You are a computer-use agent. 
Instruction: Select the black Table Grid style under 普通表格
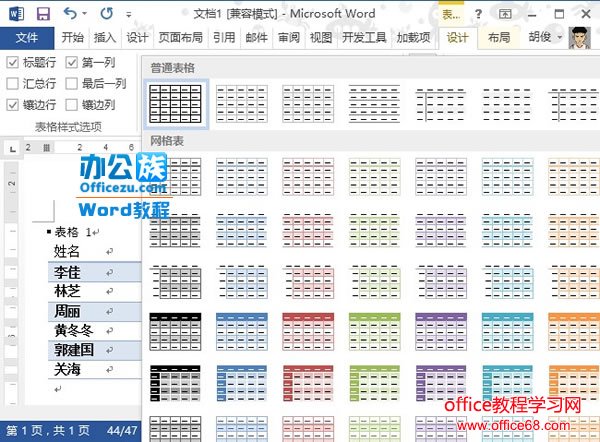click(175, 104)
